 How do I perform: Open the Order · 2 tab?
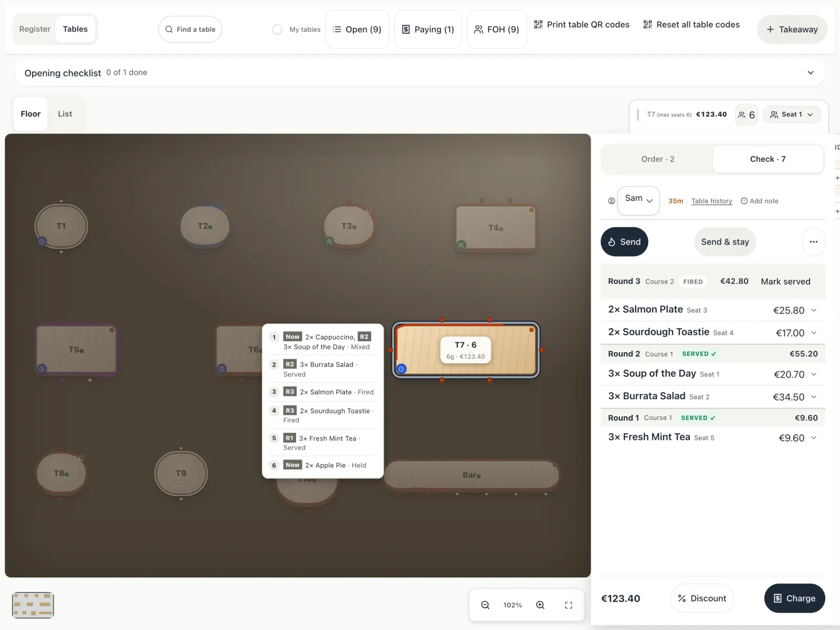click(x=658, y=159)
